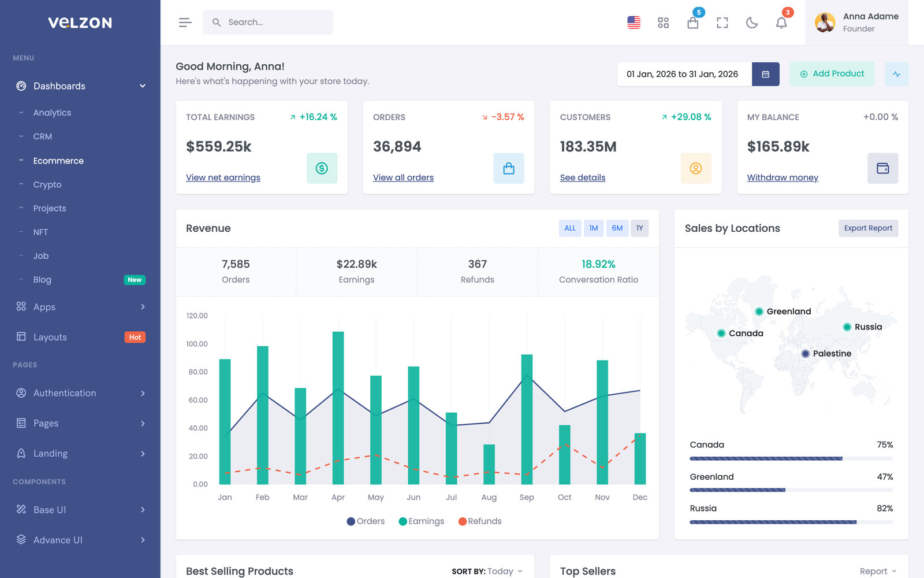Click the date range input field
The width and height of the screenshot is (924, 578).
pos(684,74)
